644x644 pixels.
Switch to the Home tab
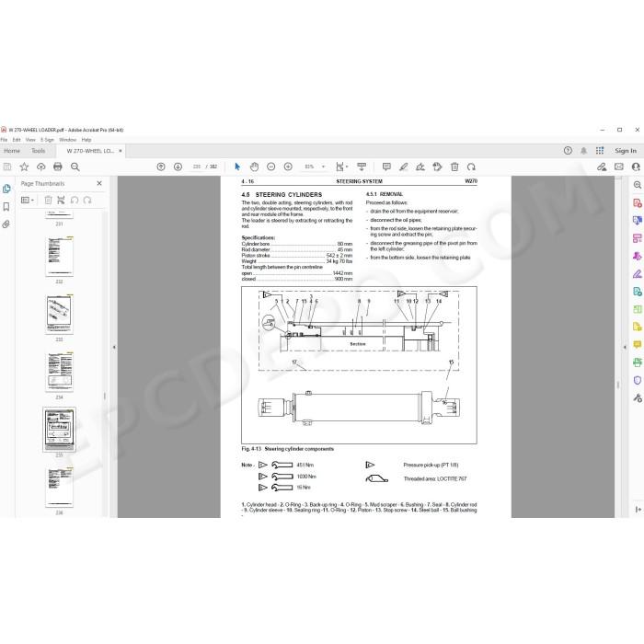pyautogui.click(x=12, y=151)
